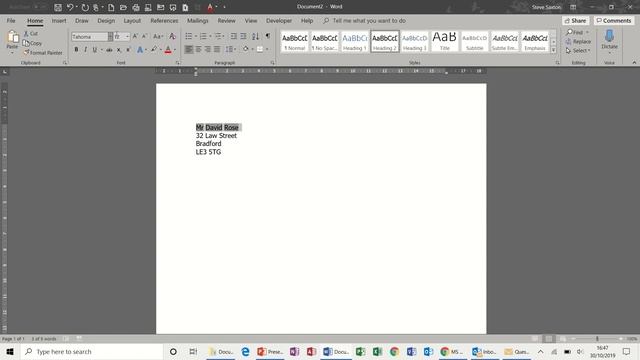
Task: Apply the Normal style
Action: (x=295, y=42)
